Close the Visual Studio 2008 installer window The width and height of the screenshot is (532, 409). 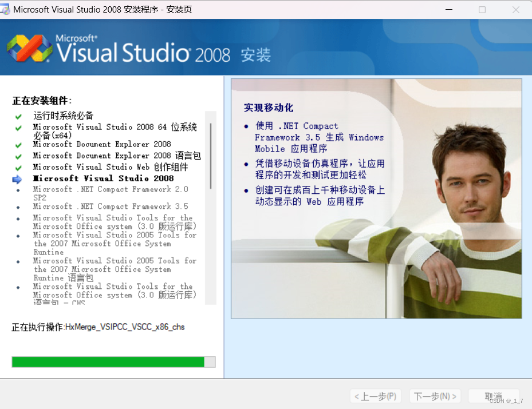click(516, 10)
